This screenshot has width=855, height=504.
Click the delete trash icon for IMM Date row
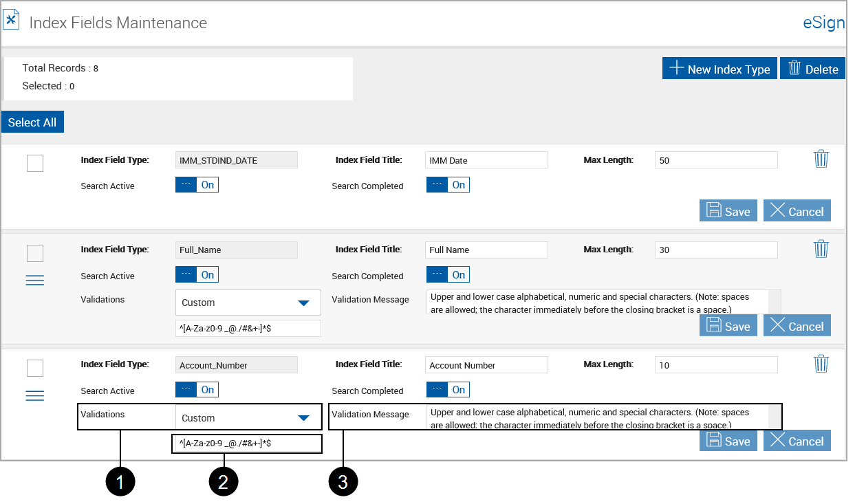click(x=821, y=158)
